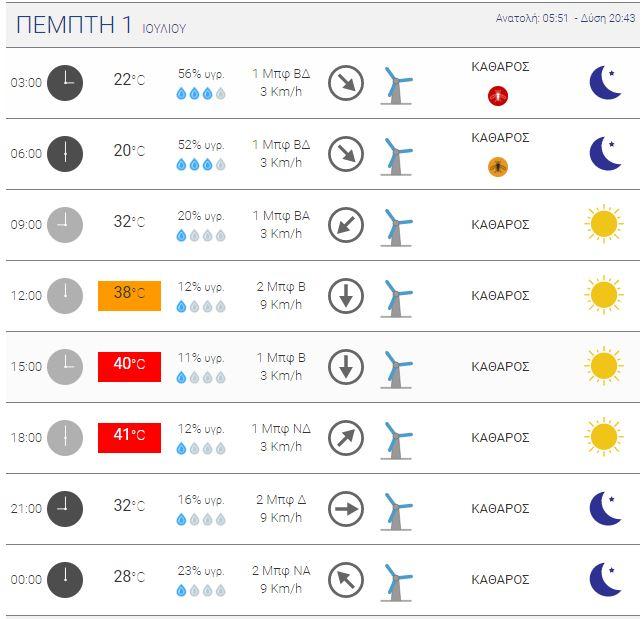Click the orange 38°C temperature box

[x=129, y=296]
